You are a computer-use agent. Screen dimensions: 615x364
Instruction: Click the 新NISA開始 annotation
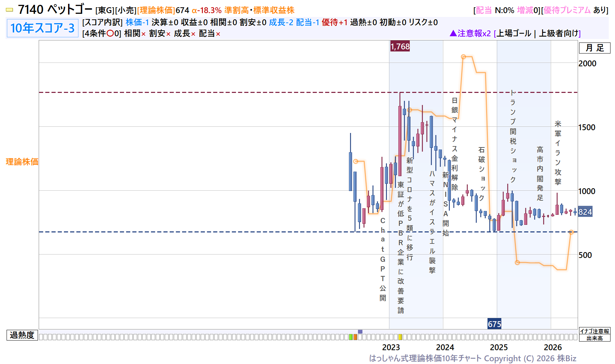(x=446, y=204)
